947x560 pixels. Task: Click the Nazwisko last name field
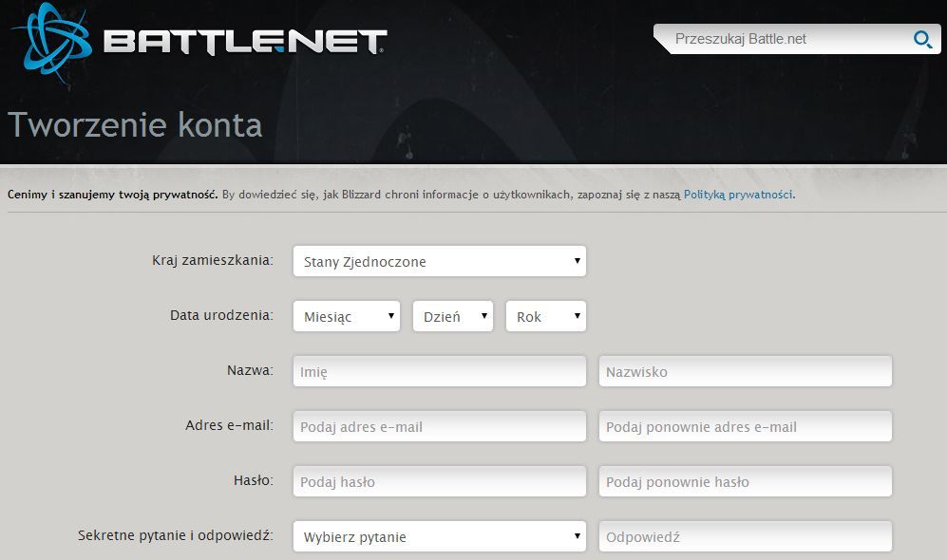746,371
